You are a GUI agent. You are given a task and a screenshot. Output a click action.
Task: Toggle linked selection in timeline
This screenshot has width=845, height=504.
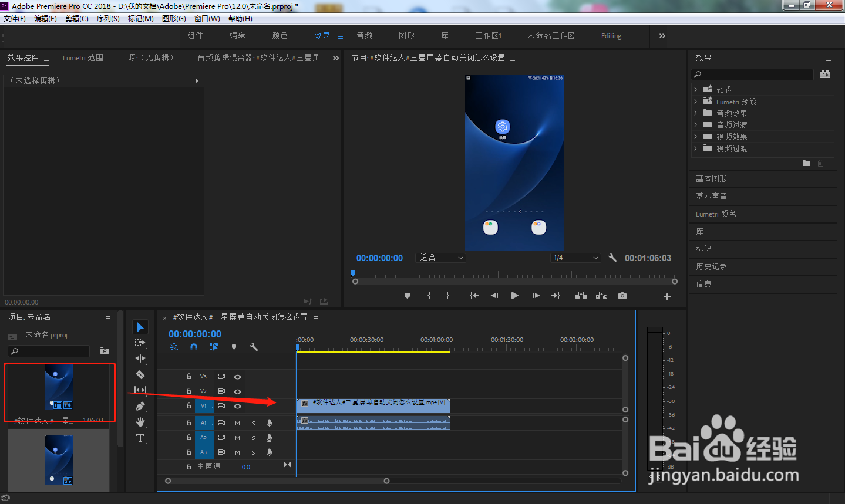pyautogui.click(x=214, y=347)
